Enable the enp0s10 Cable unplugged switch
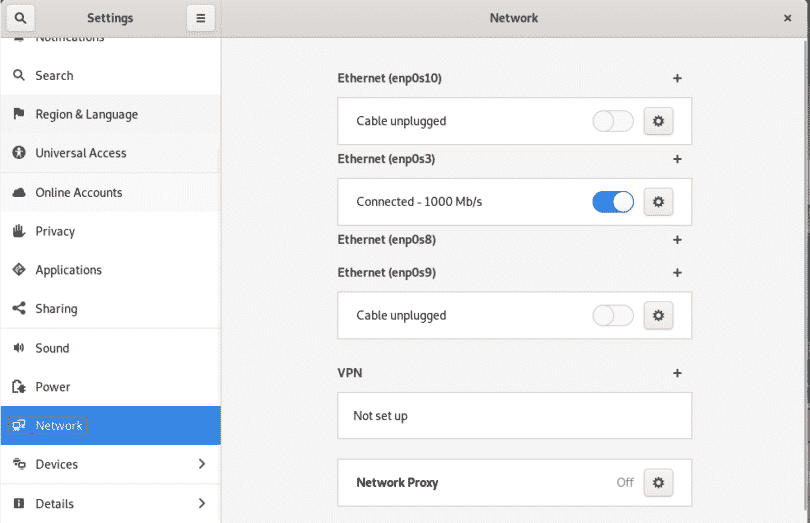Screen dimensions: 810x523 [x=613, y=121]
